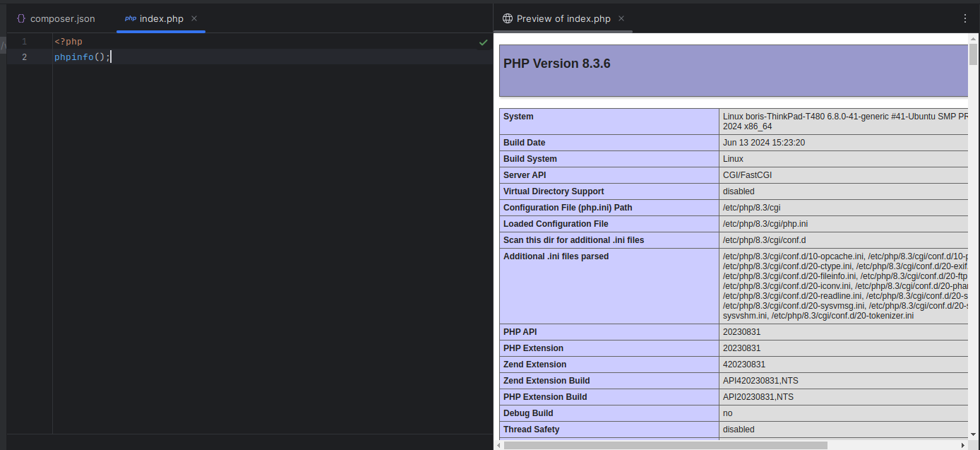The height and width of the screenshot is (450, 980).
Task: Click the PHP Version 8.3.6 heading
Action: 557,64
